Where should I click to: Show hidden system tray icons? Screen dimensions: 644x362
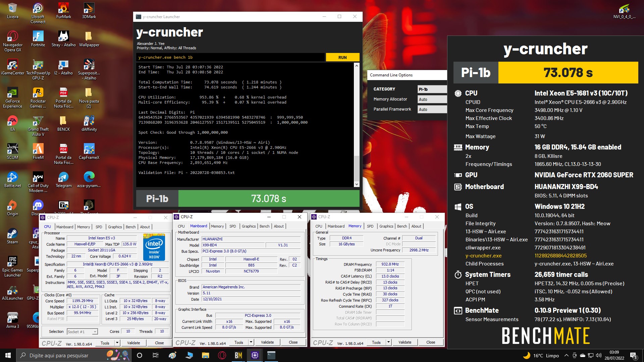tap(566, 355)
